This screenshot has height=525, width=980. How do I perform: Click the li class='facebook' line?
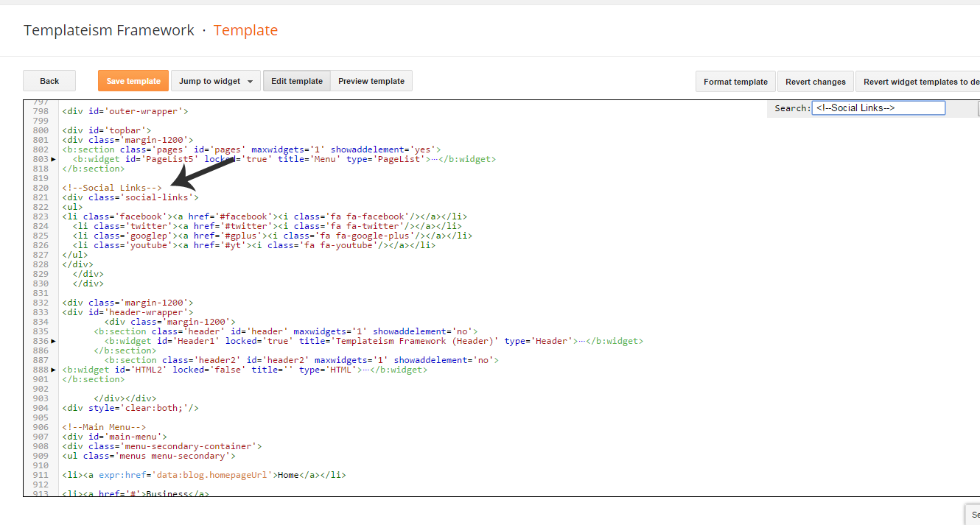point(265,216)
